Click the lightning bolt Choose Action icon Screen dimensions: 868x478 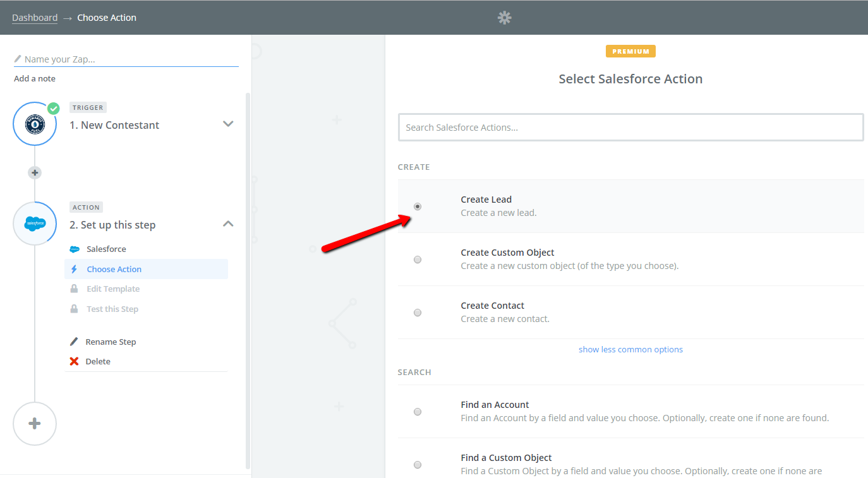74,269
